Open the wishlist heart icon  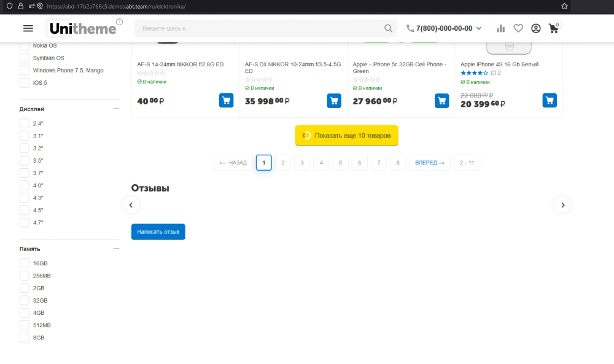pos(518,28)
